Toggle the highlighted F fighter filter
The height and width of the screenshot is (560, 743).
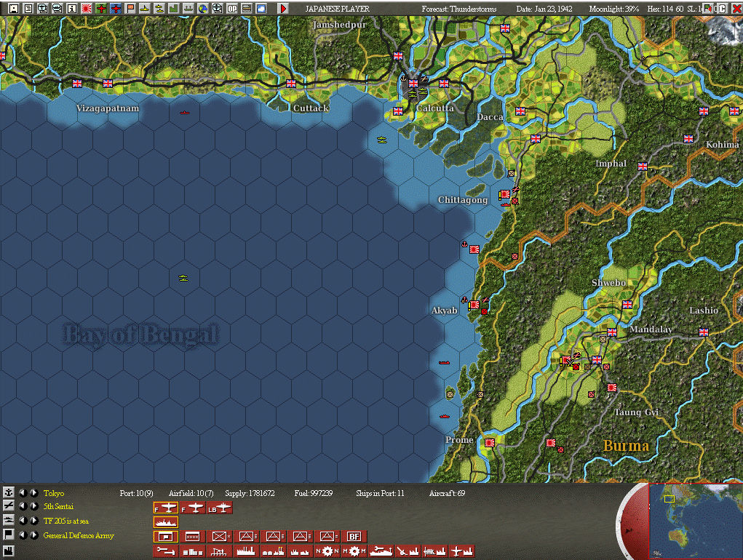tap(166, 508)
